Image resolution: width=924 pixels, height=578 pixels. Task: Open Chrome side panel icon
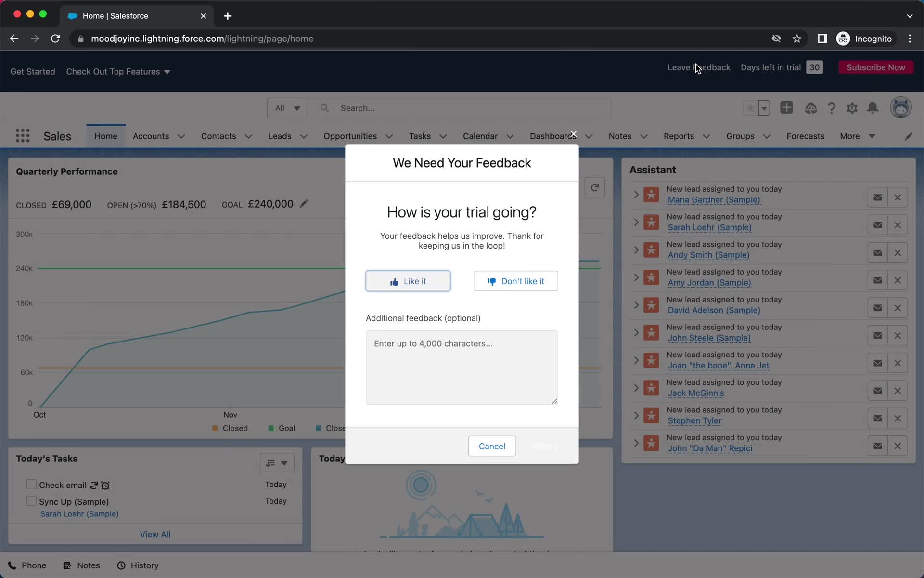pos(822,39)
